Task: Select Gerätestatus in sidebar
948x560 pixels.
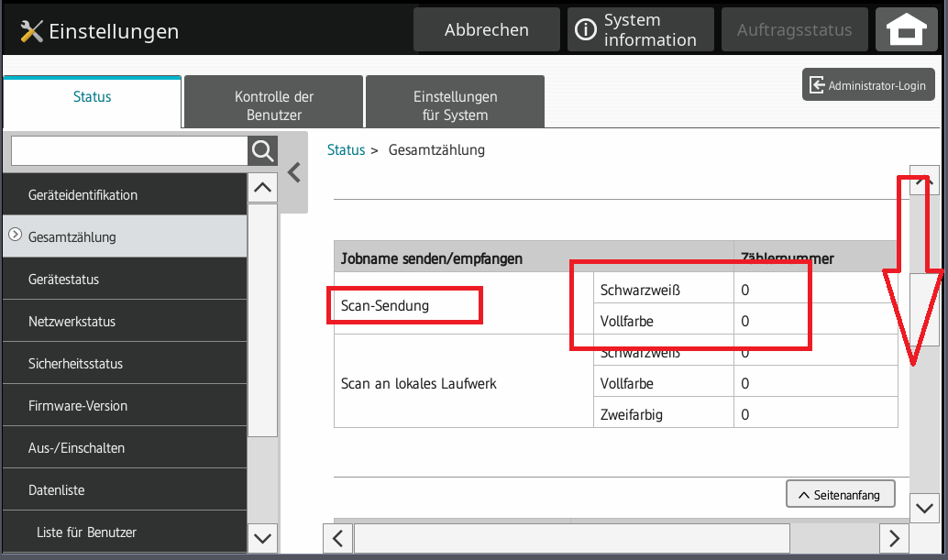Action: click(x=124, y=280)
